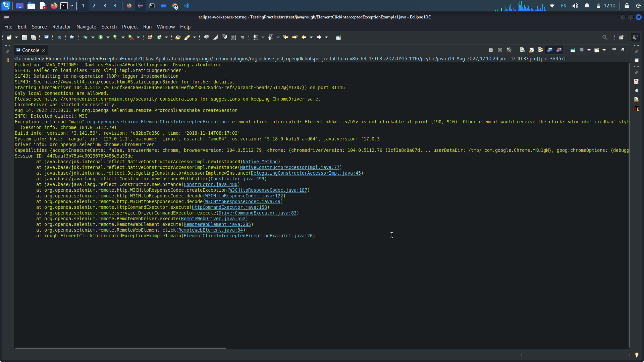
Task: Click Remove All Terminated Launches icon
Action: (x=509, y=50)
